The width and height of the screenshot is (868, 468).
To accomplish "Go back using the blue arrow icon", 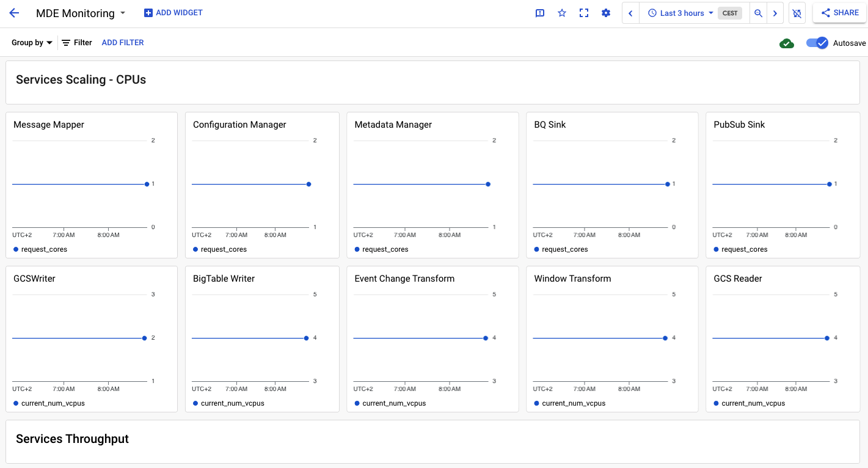I will pyautogui.click(x=13, y=13).
